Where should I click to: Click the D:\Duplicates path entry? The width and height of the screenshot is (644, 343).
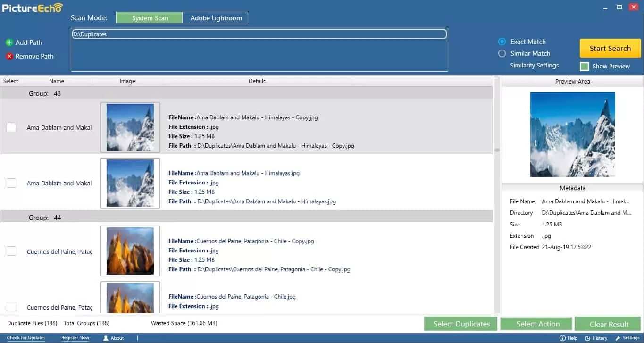coord(259,34)
